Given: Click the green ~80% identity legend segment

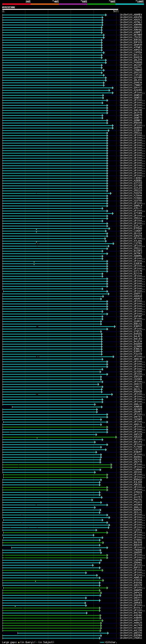Looking at the screenshot, I should pos(101,4).
